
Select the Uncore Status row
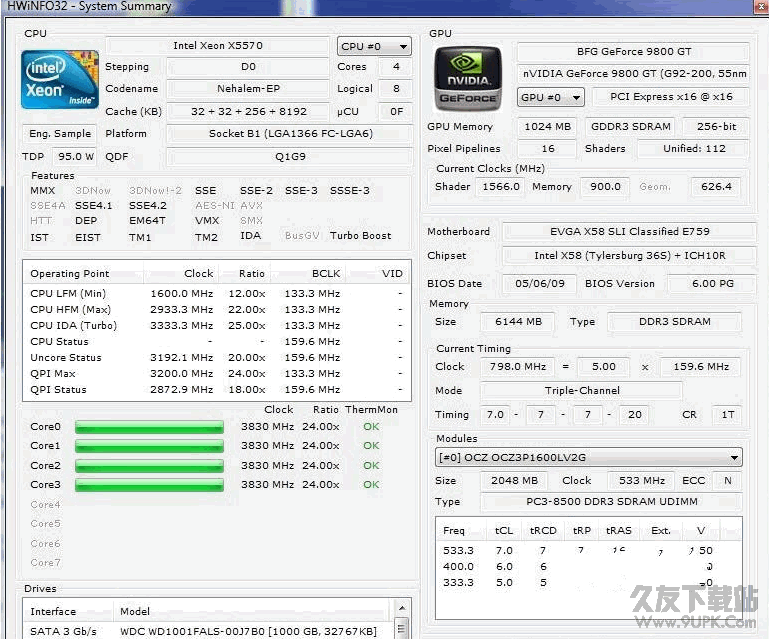click(217, 358)
